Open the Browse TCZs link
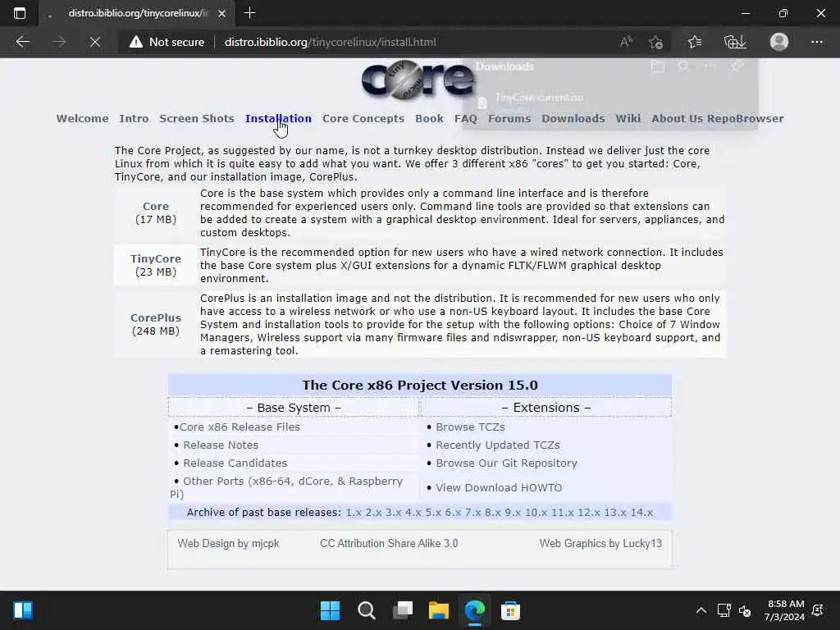Viewport: 840px width, 630px height. pyautogui.click(x=470, y=427)
